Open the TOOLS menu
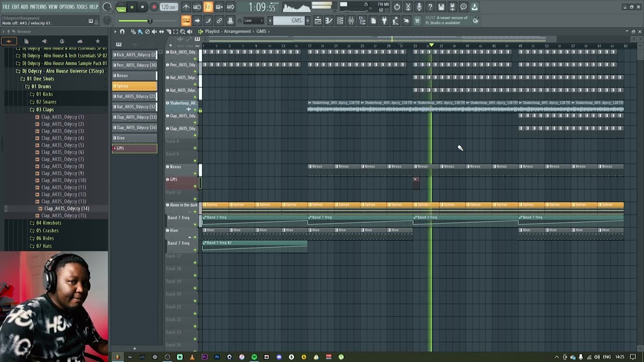 82,7
